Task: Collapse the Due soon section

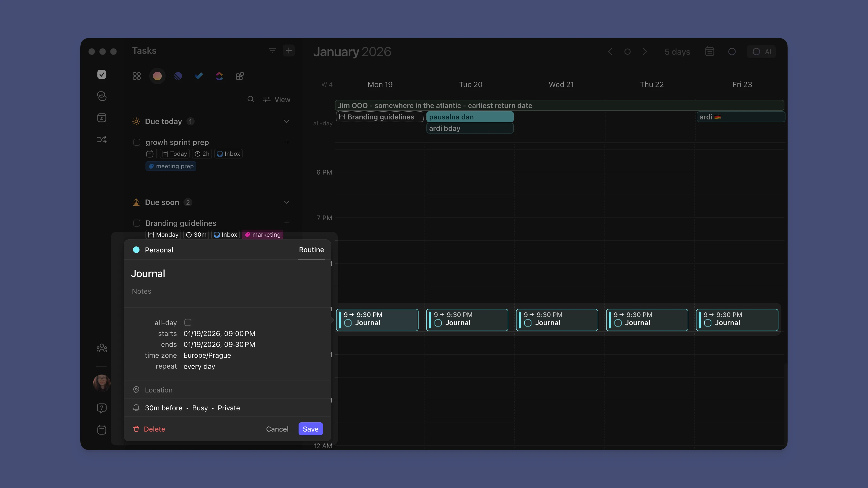Action: coord(286,202)
